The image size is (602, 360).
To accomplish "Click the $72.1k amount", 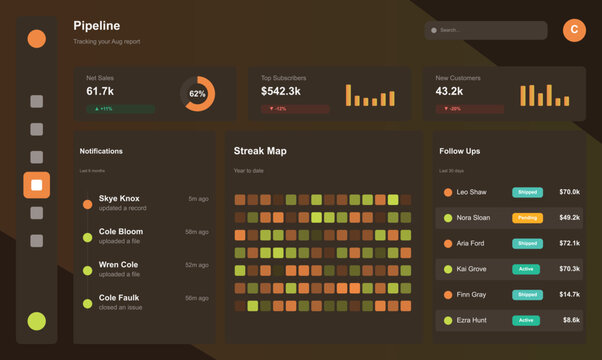I will (x=569, y=243).
